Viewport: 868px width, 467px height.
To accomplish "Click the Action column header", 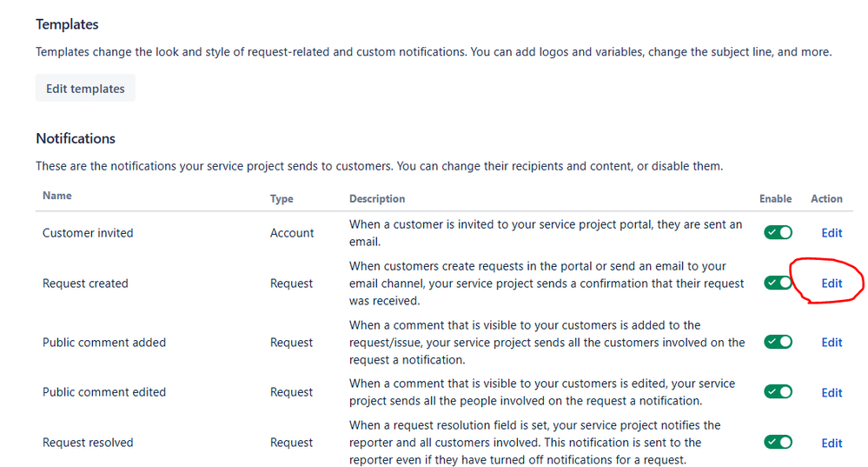I will (x=826, y=199).
